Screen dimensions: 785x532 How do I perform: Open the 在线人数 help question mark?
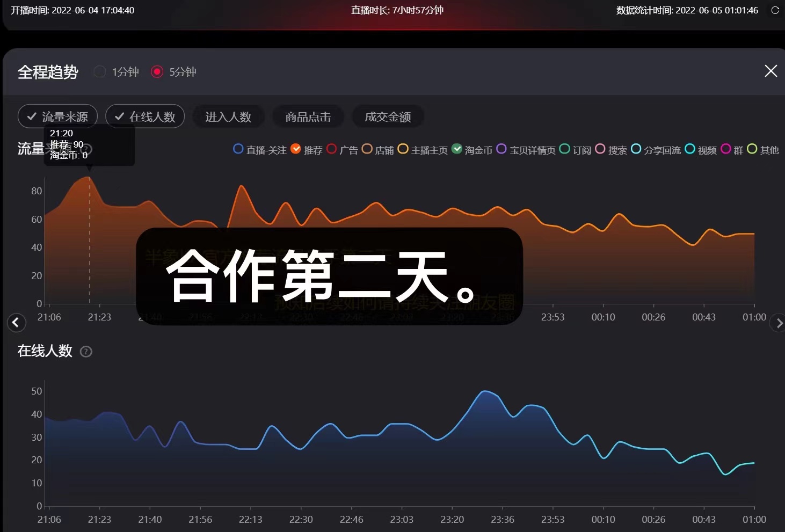[86, 352]
